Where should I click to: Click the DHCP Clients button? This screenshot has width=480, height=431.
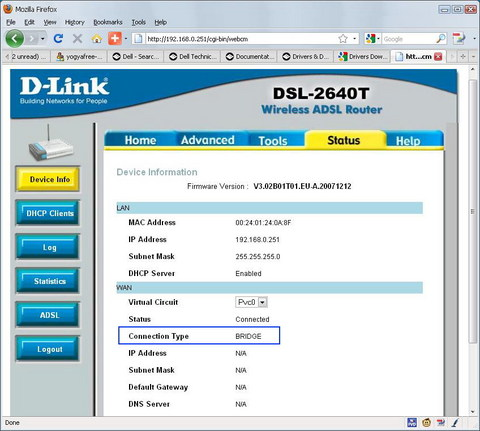48,213
